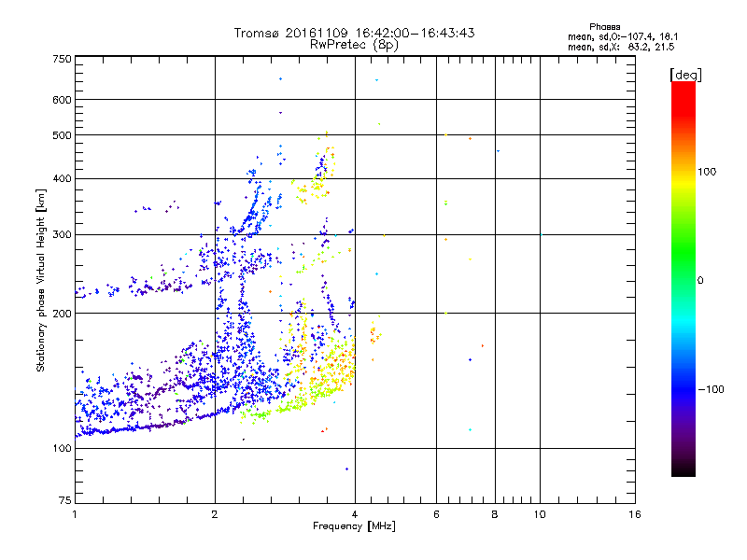Click the y-axis tick label "750"

point(62,59)
